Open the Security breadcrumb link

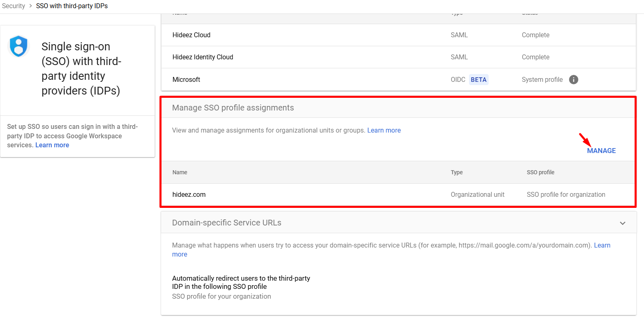coord(13,6)
